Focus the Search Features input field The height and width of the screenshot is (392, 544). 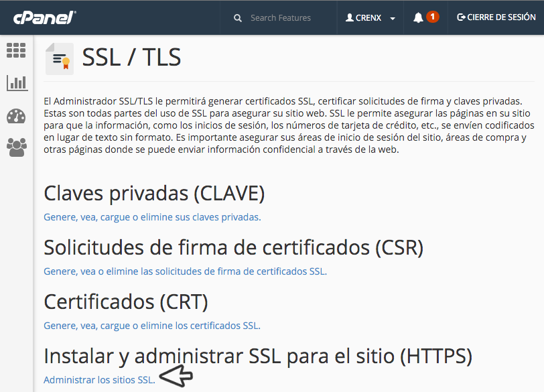288,18
